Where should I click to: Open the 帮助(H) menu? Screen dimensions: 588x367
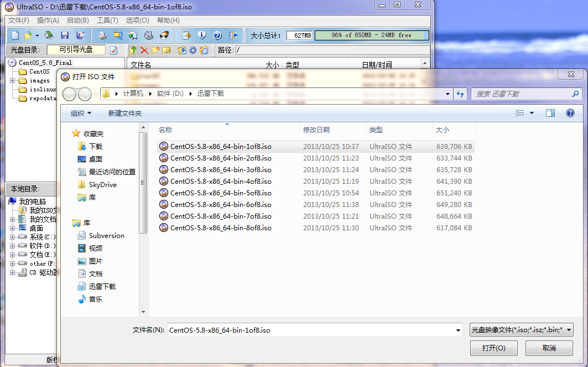point(168,20)
